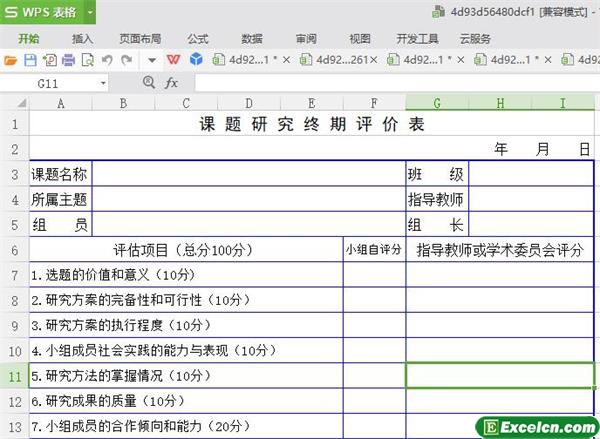Switch to the 4d92...261 document tab
The width and height of the screenshot is (600, 439).
pos(337,60)
